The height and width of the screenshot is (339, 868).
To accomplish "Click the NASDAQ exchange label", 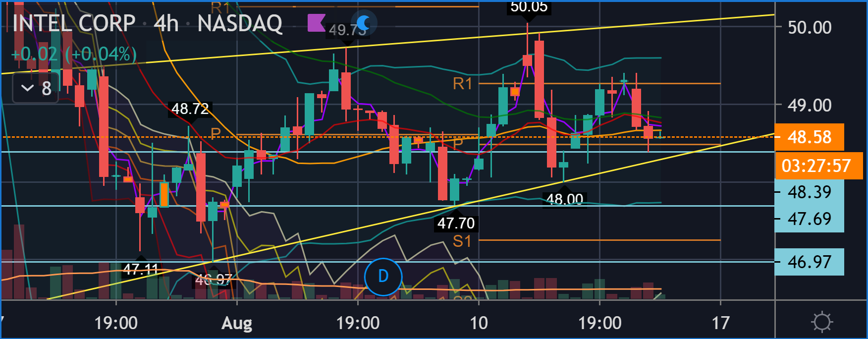I will [240, 23].
